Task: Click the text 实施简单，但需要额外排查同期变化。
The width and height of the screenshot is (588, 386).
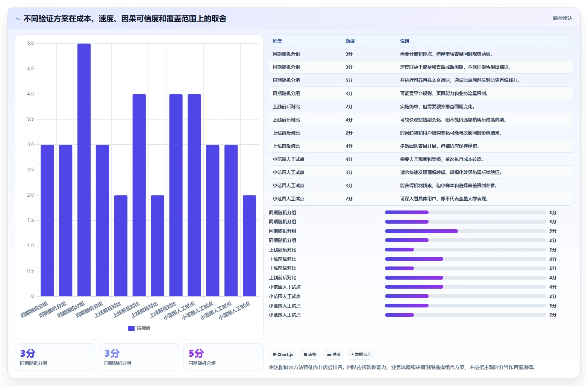Action: tap(437, 107)
